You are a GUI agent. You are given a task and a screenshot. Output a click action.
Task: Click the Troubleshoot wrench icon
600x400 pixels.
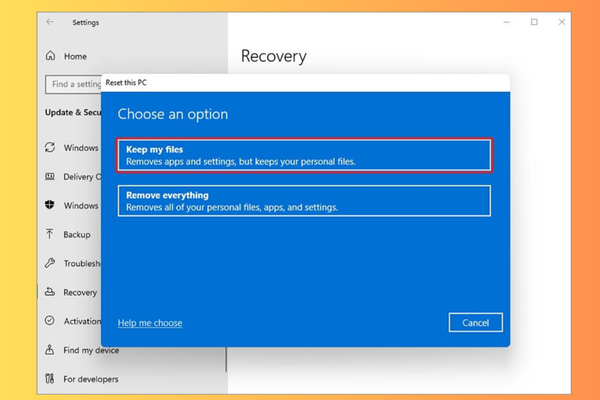[x=50, y=263]
